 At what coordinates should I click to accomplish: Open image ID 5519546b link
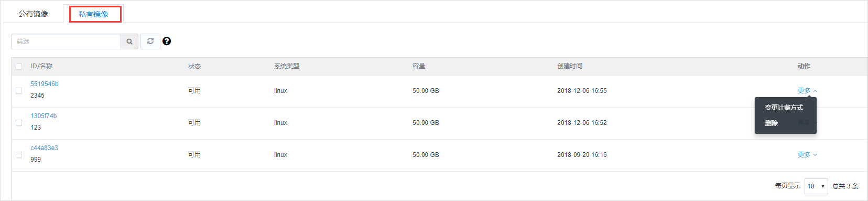click(45, 84)
